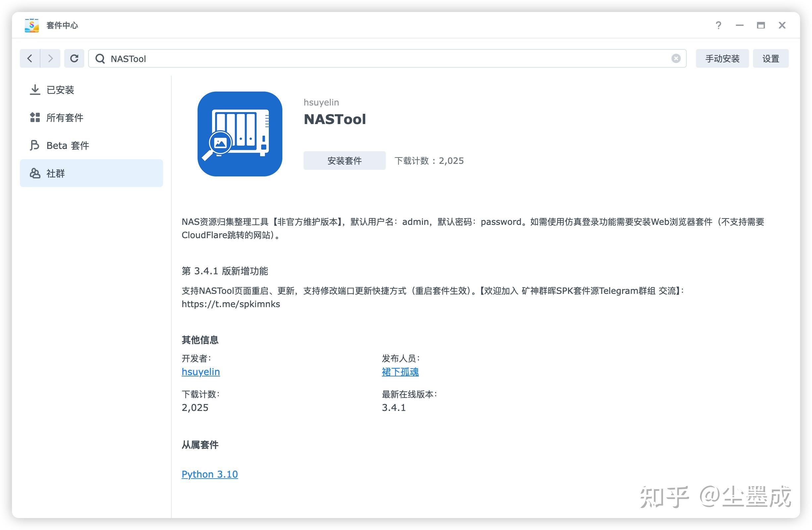Click Package Center logo in title bar

pos(32,25)
